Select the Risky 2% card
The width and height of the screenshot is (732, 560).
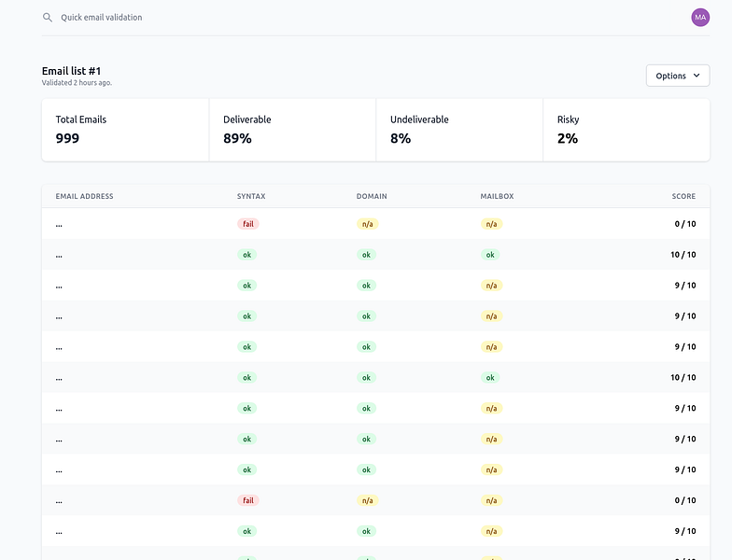(x=627, y=130)
